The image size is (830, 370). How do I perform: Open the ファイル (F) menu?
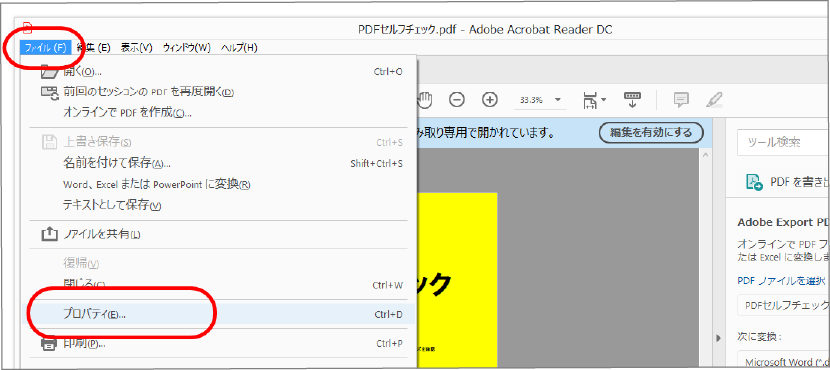point(46,48)
